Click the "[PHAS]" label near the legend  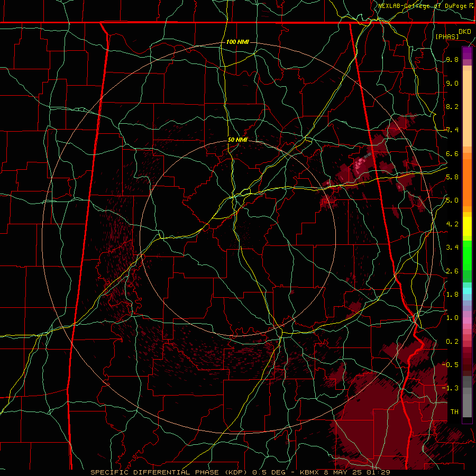[x=447, y=36]
